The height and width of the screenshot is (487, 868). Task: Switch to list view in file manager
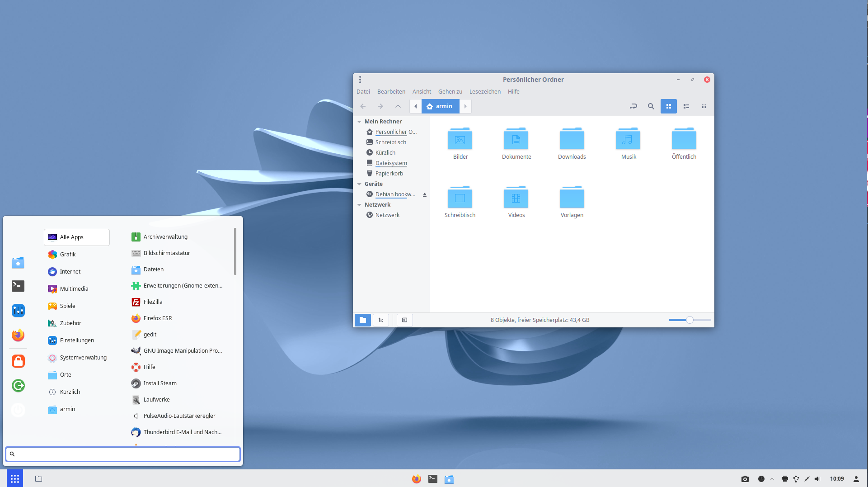tap(686, 106)
